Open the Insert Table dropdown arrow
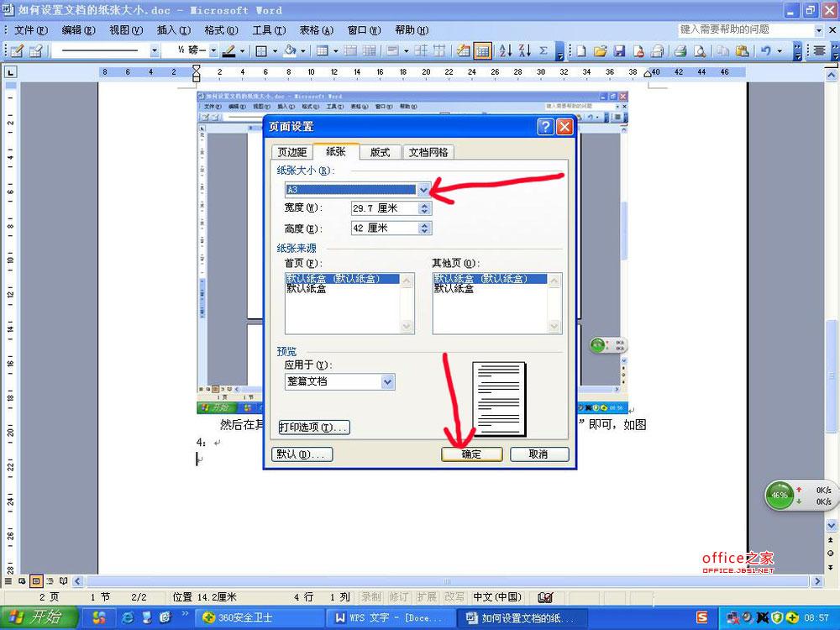The height and width of the screenshot is (630, 840). click(x=335, y=51)
